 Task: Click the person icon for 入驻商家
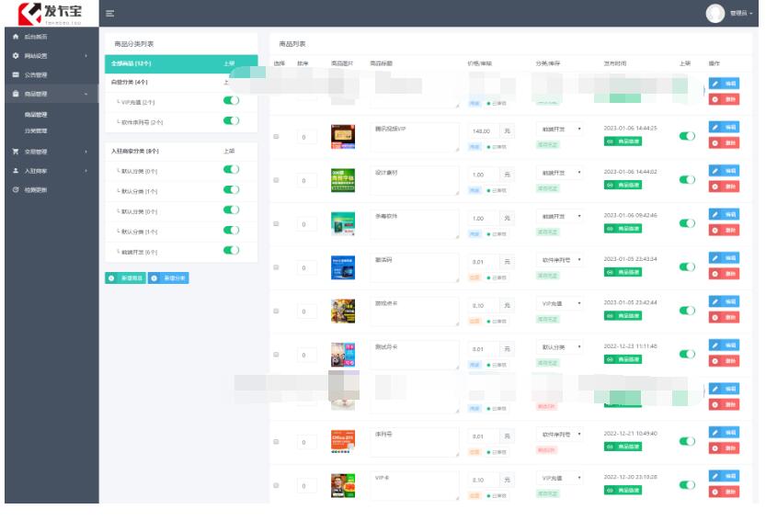(16, 171)
